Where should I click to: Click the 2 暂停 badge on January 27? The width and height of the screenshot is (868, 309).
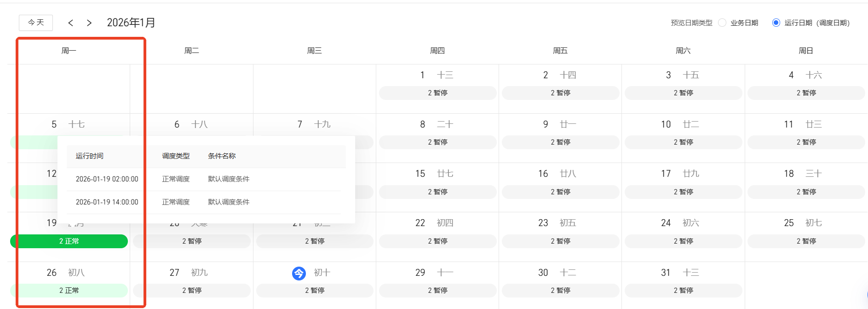point(192,291)
